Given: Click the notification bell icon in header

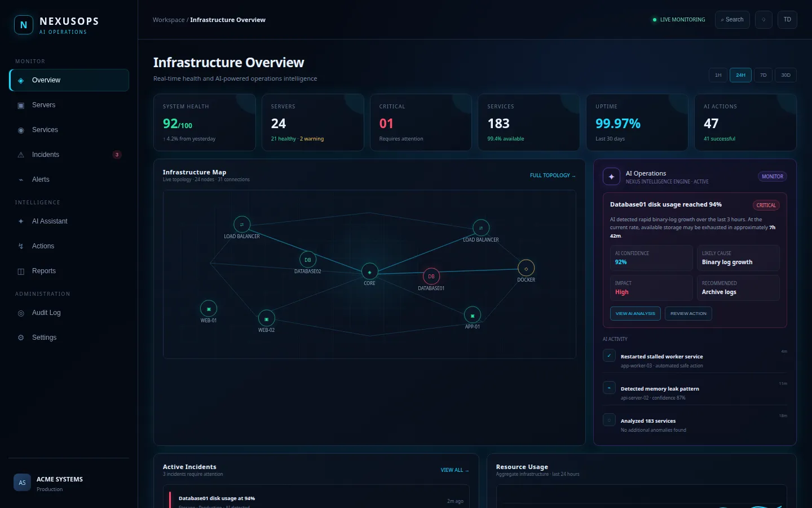Looking at the screenshot, I should tap(764, 20).
